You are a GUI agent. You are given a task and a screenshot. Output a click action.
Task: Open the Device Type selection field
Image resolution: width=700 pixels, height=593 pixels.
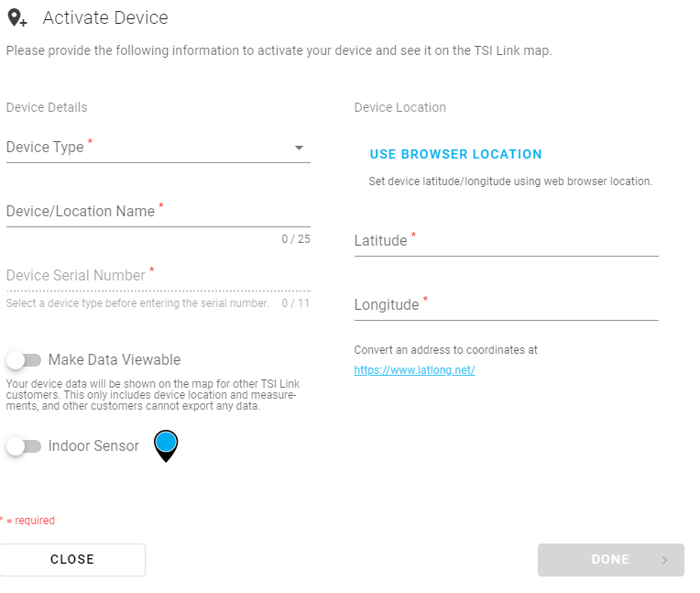point(147,148)
